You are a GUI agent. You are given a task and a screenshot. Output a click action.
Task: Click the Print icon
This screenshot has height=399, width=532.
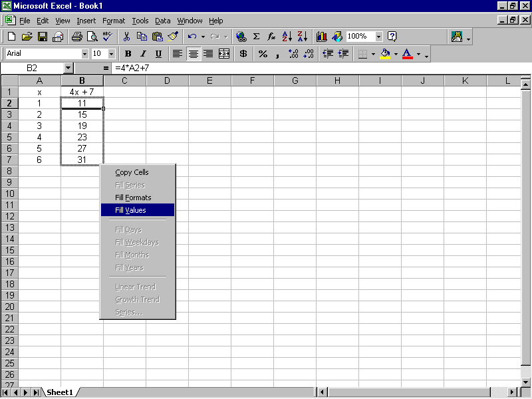point(77,37)
